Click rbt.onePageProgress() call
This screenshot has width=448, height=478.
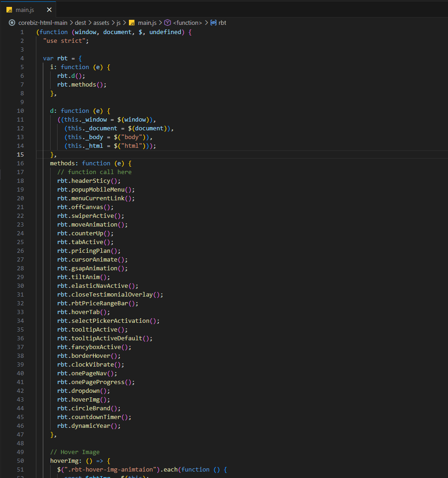click(96, 382)
